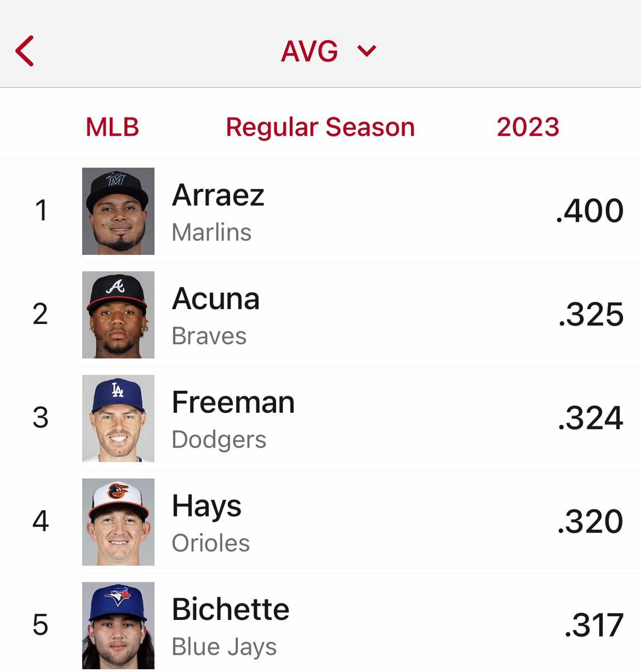641x672 pixels.
Task: Tap the Freeman player name
Action: point(233,402)
